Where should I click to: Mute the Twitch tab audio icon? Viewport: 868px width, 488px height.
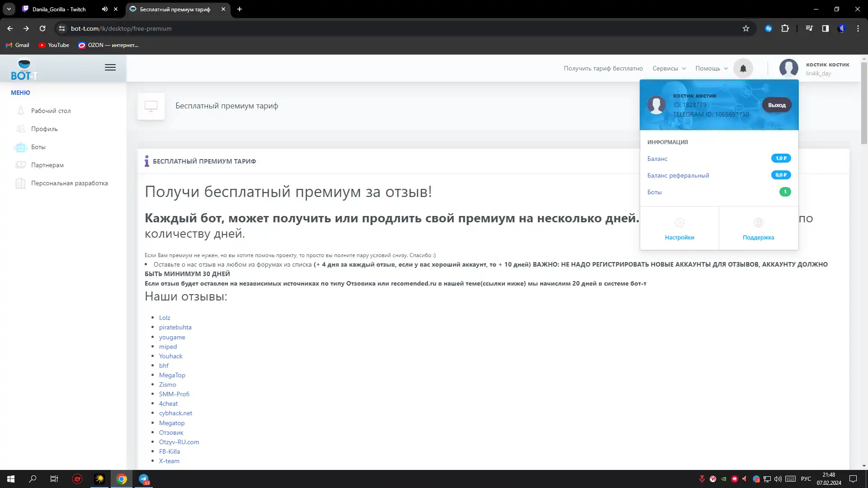[105, 9]
